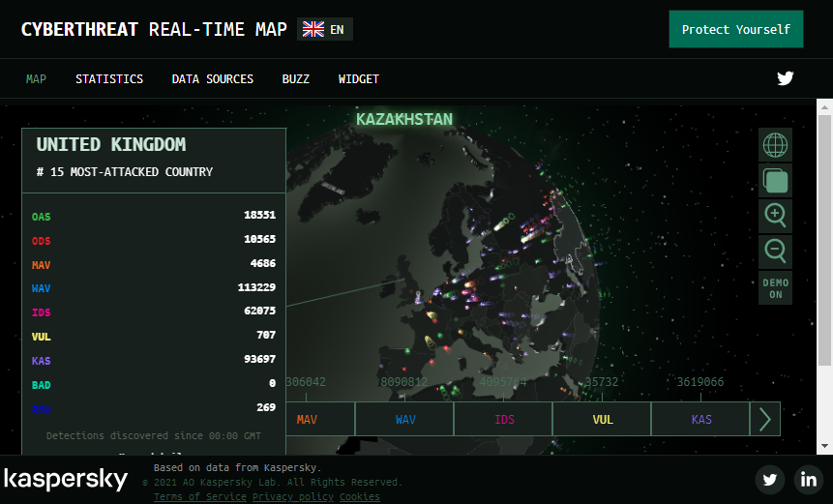Open Twitter icon in footer
This screenshot has height=504, width=833.
[x=770, y=480]
